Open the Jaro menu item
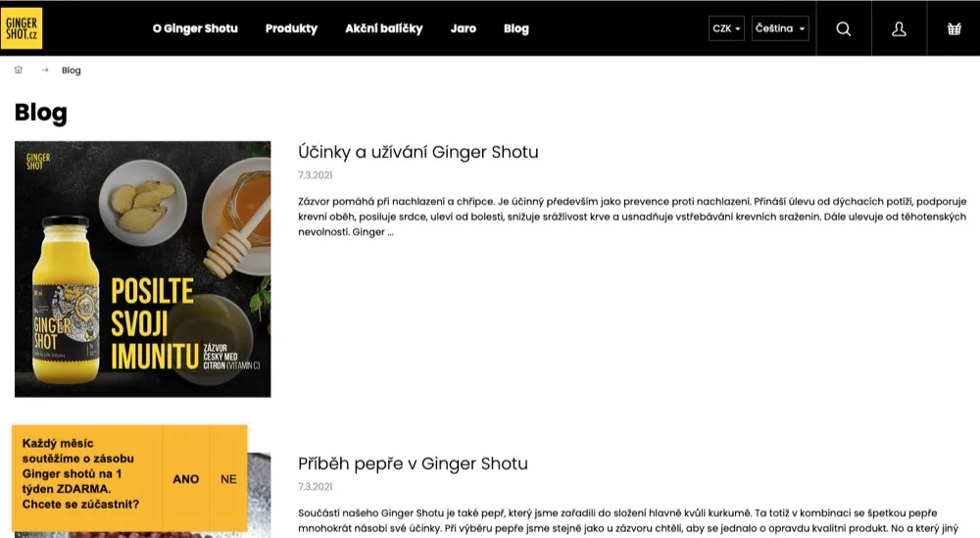Screen dimensions: 980x538 coord(464,28)
